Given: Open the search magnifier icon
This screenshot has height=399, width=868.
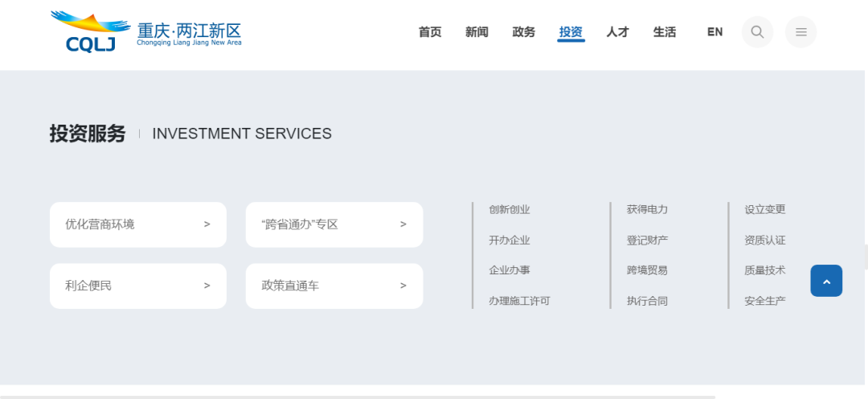Looking at the screenshot, I should [757, 32].
